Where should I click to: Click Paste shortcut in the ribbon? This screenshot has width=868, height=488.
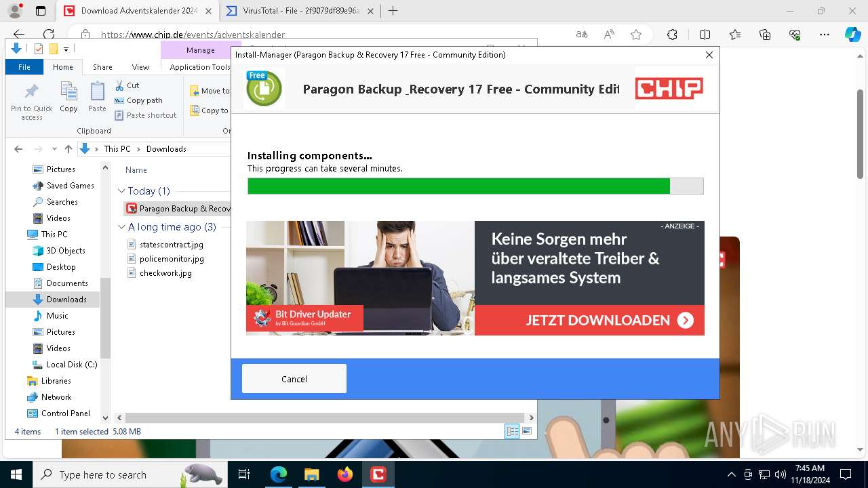click(145, 115)
